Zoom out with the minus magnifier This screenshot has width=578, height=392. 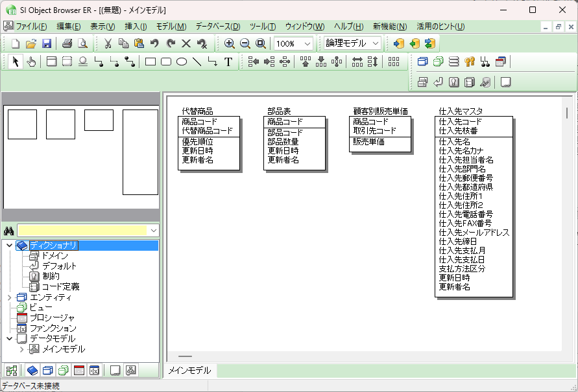pyautogui.click(x=245, y=43)
